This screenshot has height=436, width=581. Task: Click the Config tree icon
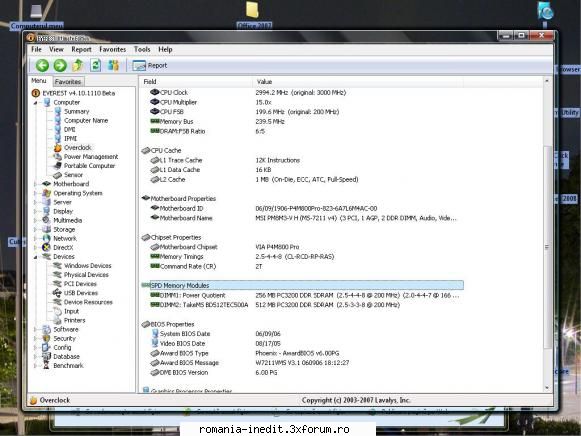click(46, 347)
